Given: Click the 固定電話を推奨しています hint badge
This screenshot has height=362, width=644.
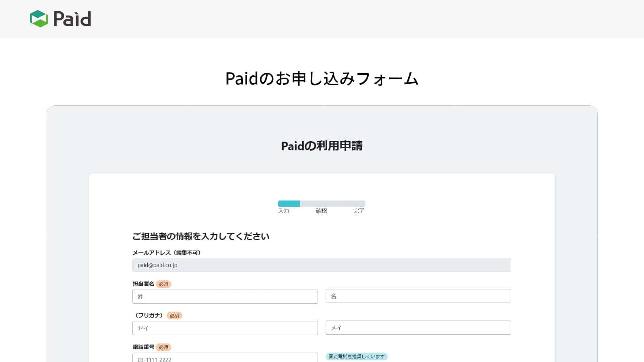Looking at the screenshot, I should (x=356, y=356).
